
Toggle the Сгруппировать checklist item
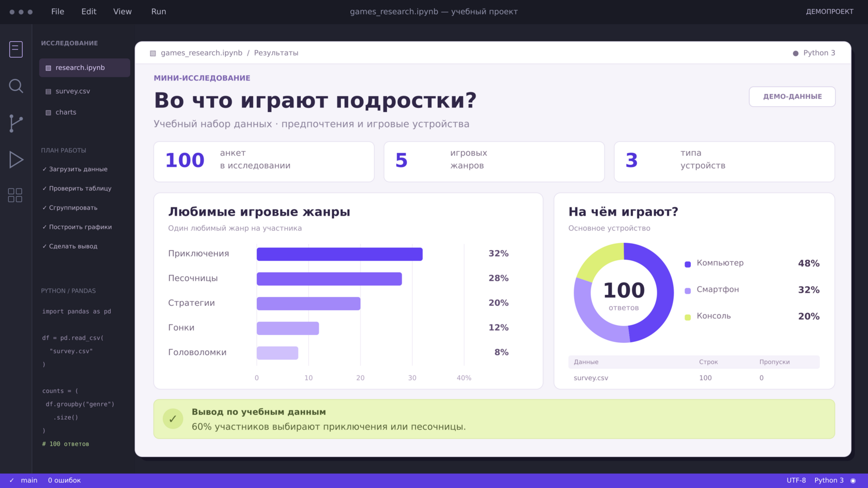tap(70, 208)
